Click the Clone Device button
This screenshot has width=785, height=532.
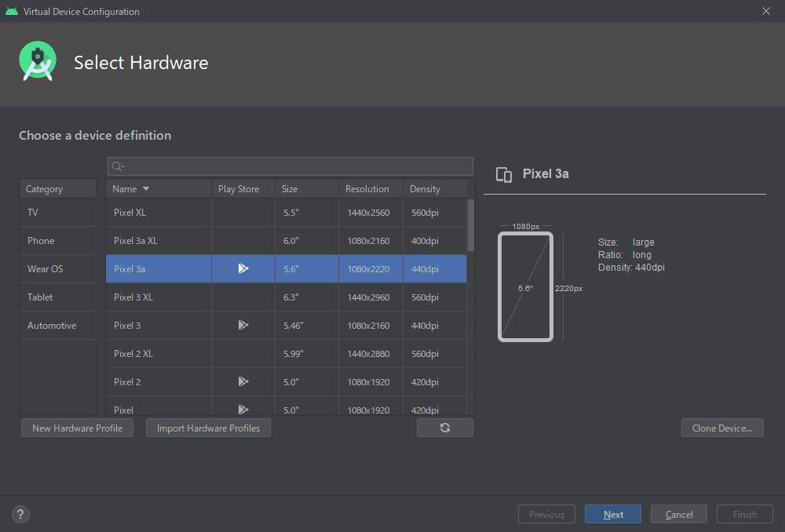(722, 428)
